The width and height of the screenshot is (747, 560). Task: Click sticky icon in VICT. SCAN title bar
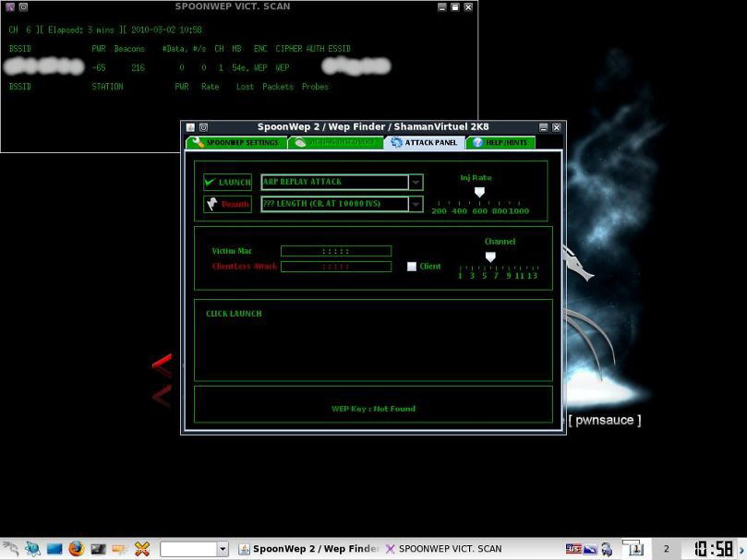23,6
